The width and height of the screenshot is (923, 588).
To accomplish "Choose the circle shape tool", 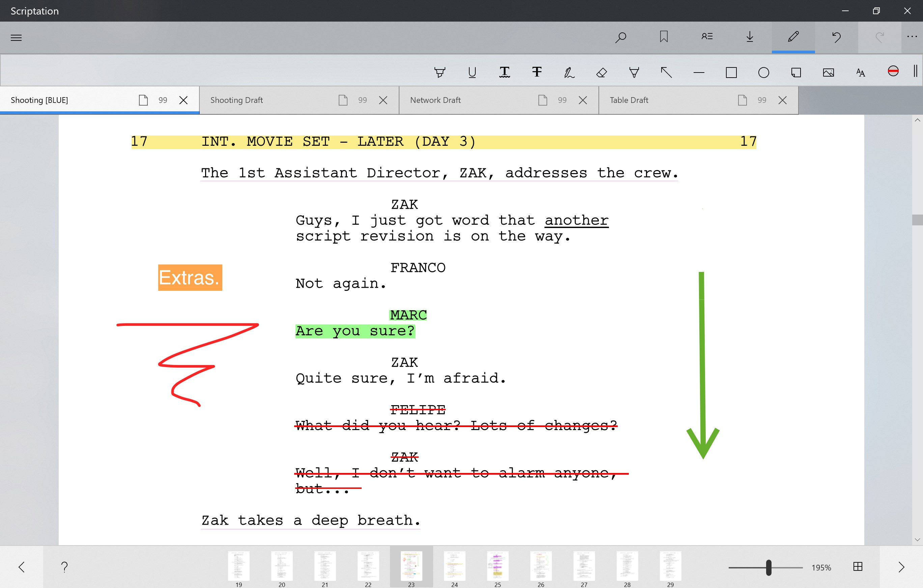I will (x=763, y=72).
